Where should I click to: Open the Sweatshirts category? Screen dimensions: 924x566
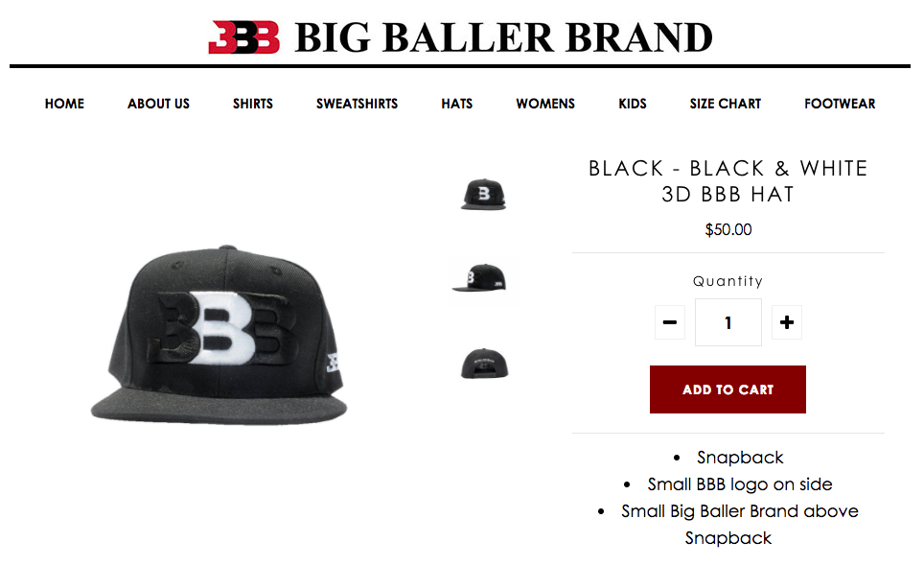point(358,104)
